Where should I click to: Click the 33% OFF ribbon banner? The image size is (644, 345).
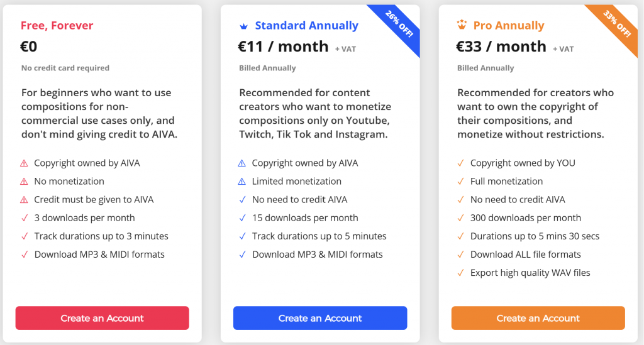coord(616,25)
